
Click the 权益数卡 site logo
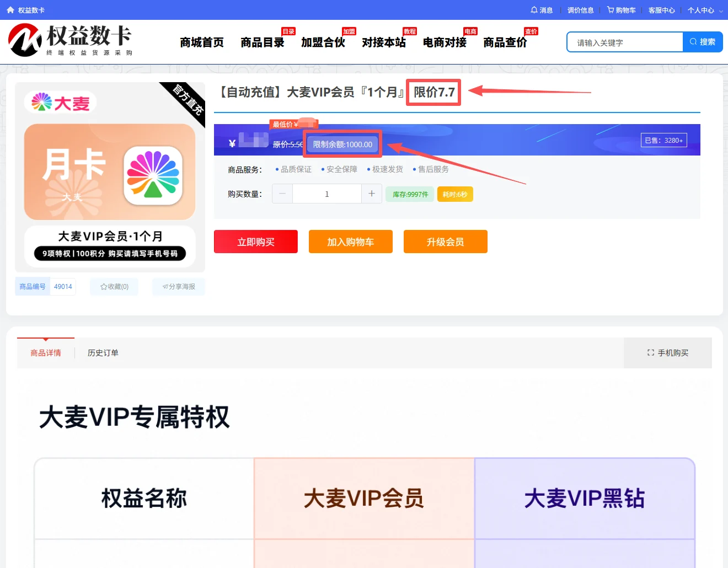[x=71, y=40]
